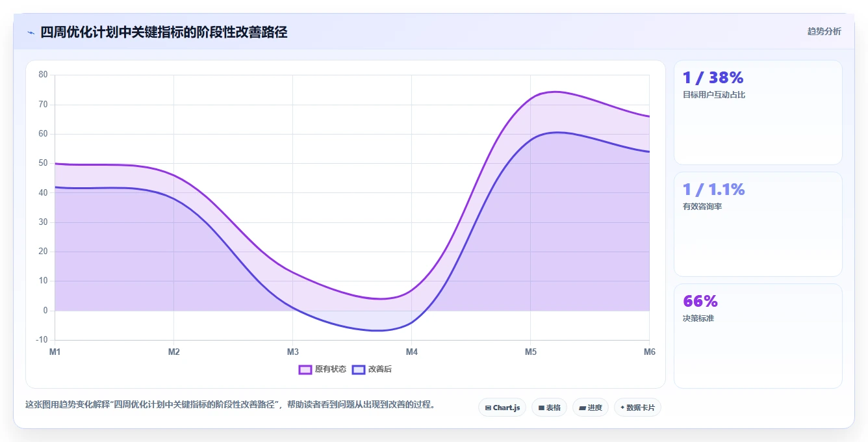Click the M1 axis label
The image size is (868, 442).
pyautogui.click(x=55, y=352)
